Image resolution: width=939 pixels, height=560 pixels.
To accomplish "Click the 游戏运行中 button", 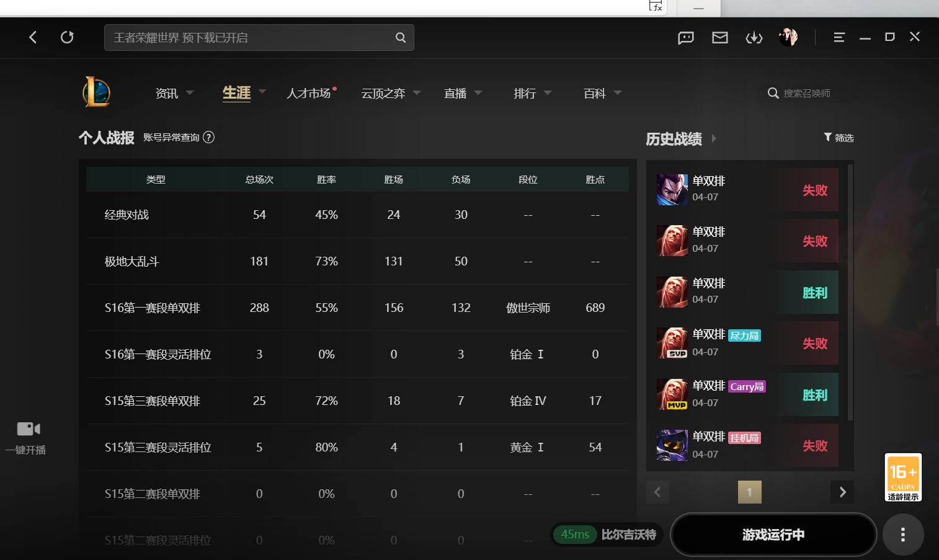I will (773, 534).
